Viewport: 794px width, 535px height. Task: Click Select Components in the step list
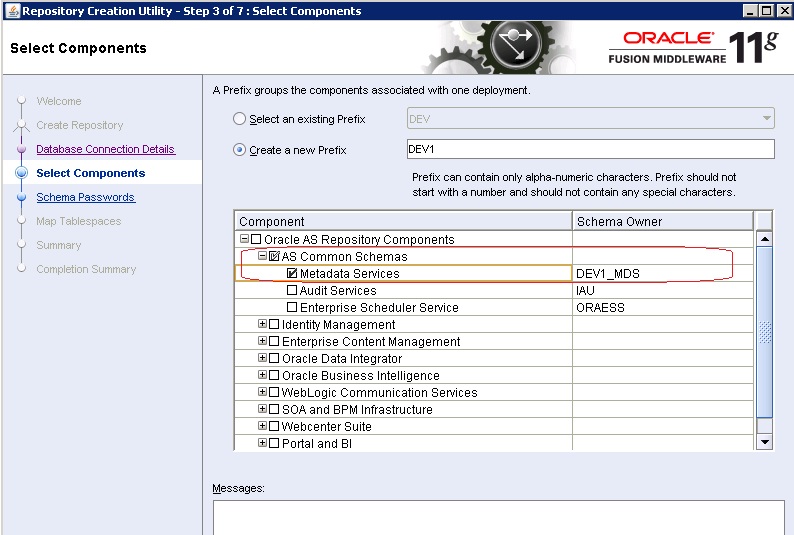[x=91, y=173]
